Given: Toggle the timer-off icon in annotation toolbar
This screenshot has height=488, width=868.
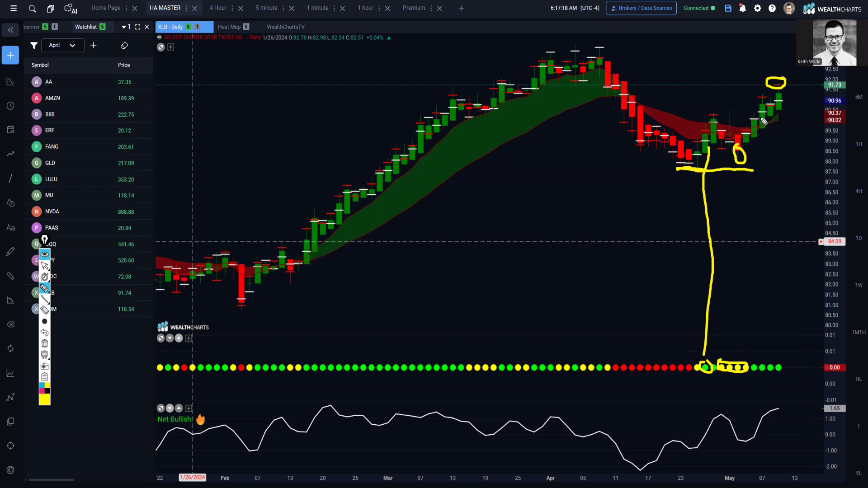Looking at the screenshot, I should (44, 277).
